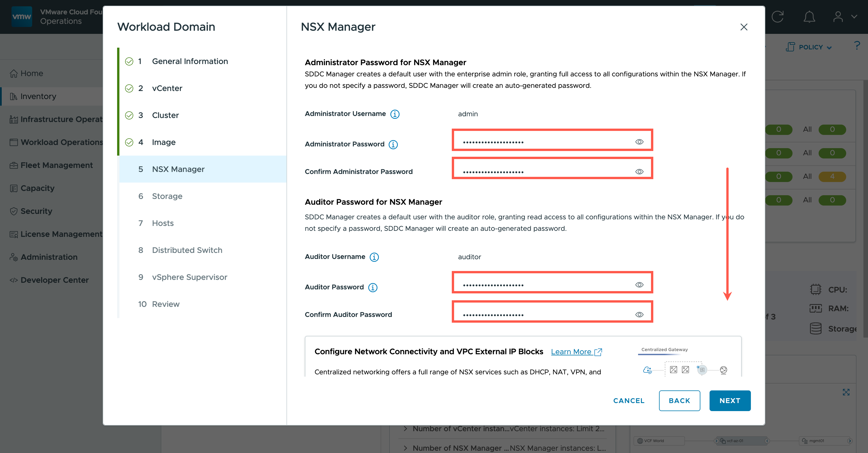Click info icon next to Administrator Username

(x=395, y=114)
